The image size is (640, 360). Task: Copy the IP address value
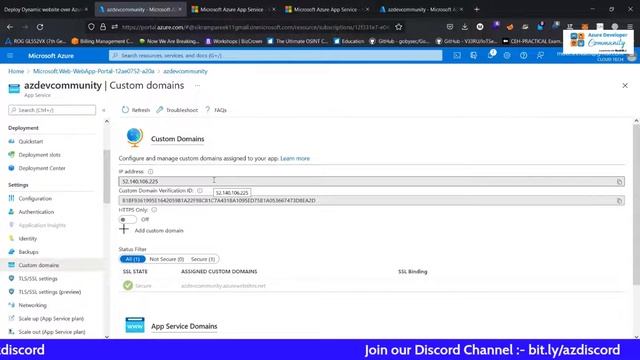click(619, 182)
